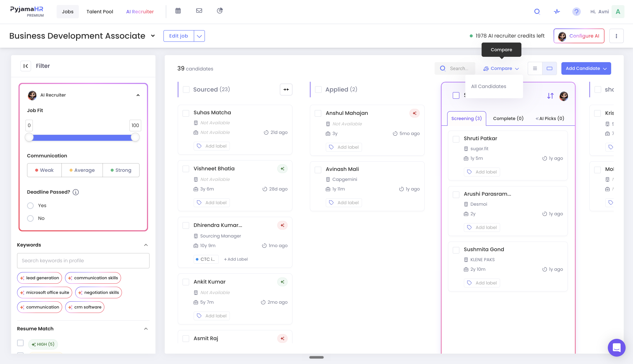Viewport: 633px width, 364px height.
Task: Select the Suhas Matcha candidate checkbox
Action: tap(186, 113)
